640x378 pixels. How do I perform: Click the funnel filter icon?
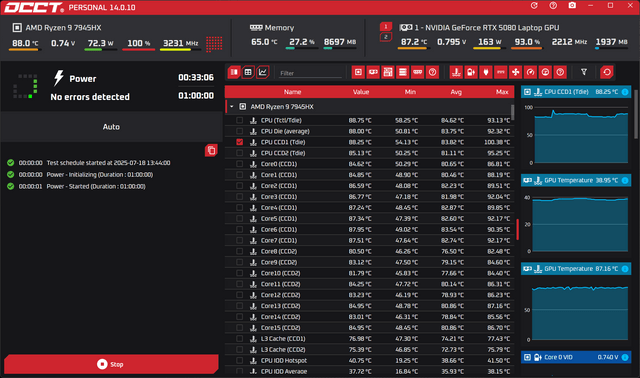pyautogui.click(x=584, y=72)
